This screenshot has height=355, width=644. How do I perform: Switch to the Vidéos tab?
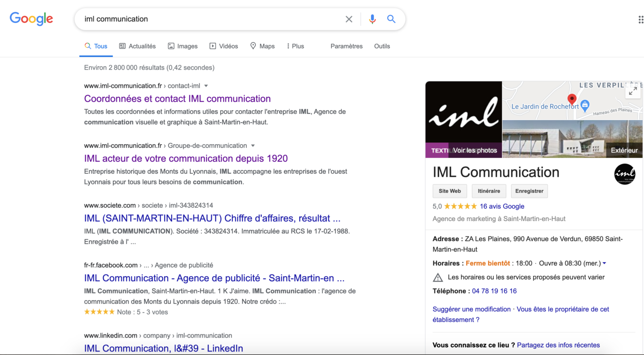pos(224,46)
